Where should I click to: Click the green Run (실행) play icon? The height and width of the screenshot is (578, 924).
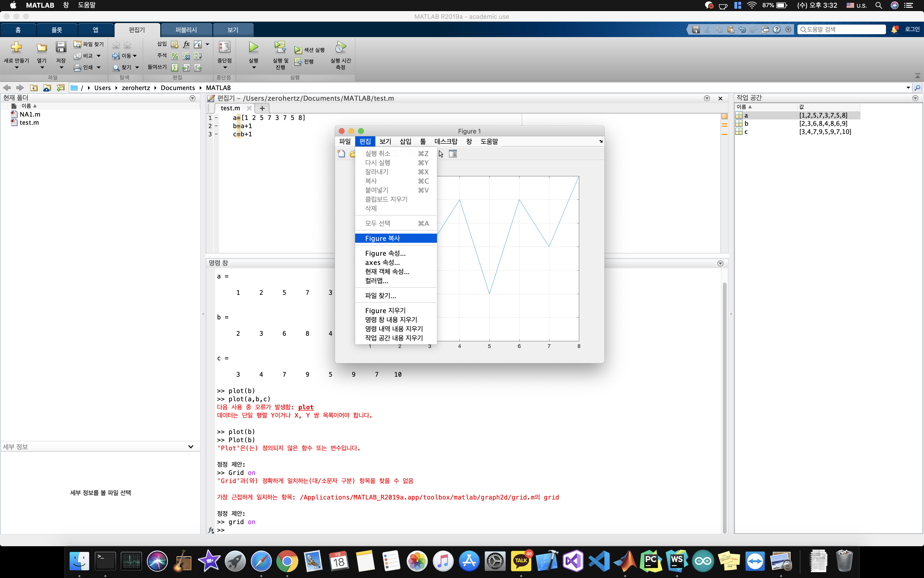click(254, 47)
